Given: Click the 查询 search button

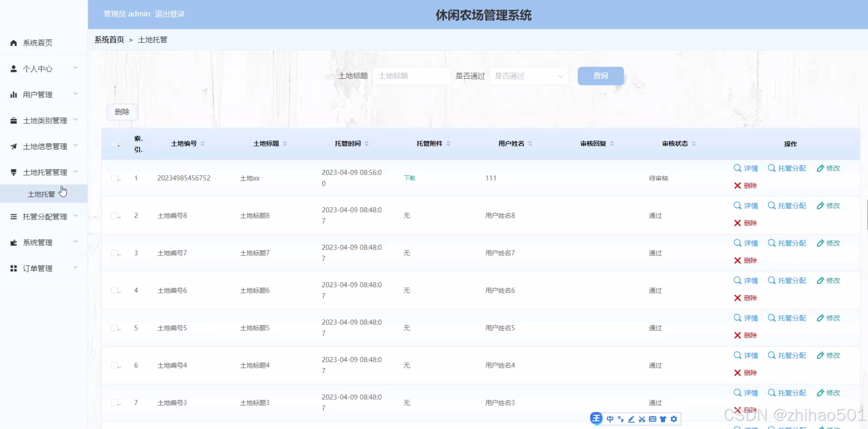Looking at the screenshot, I should tap(600, 76).
